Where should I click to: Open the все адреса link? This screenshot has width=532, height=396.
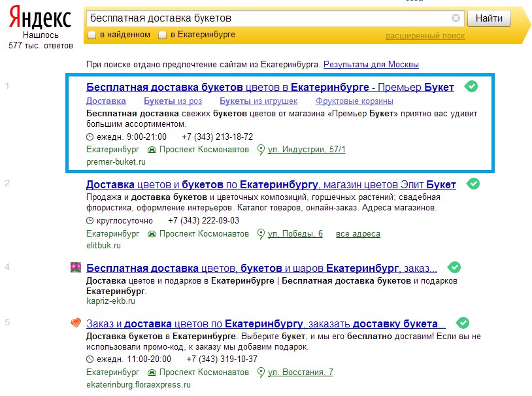[358, 234]
